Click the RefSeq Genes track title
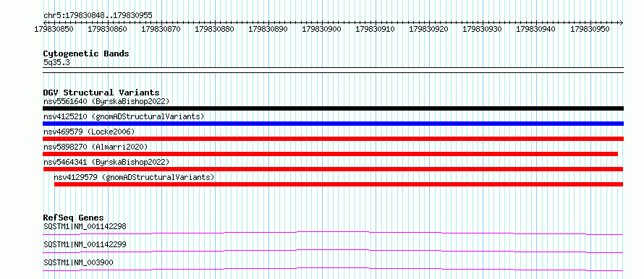 coord(74,218)
